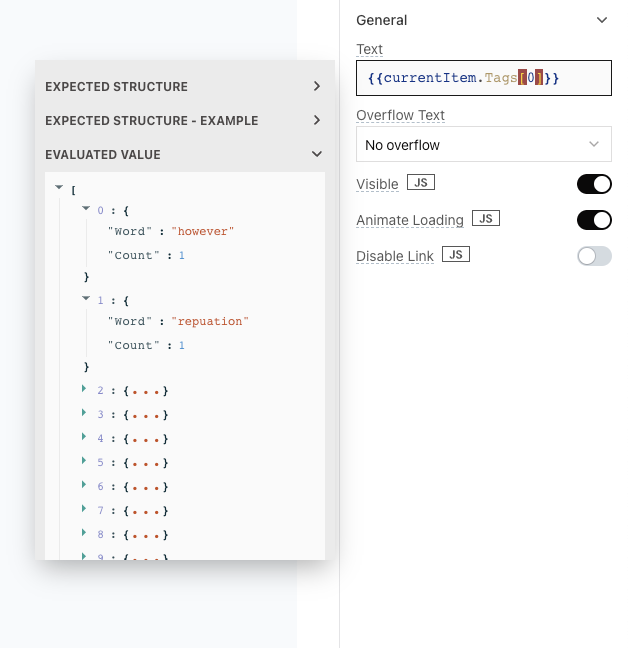Enable the Disable Link switch
This screenshot has width=628, height=648.
click(594, 256)
